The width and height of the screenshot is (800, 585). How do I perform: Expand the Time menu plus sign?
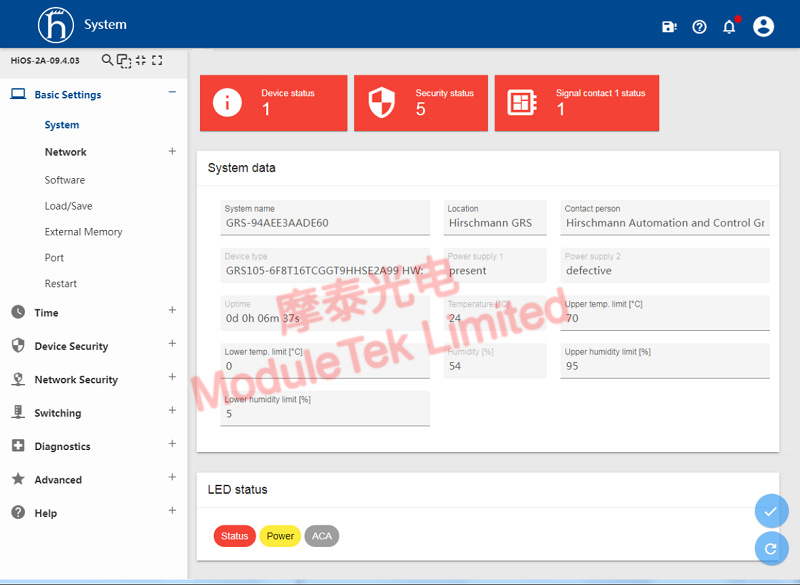tap(172, 310)
